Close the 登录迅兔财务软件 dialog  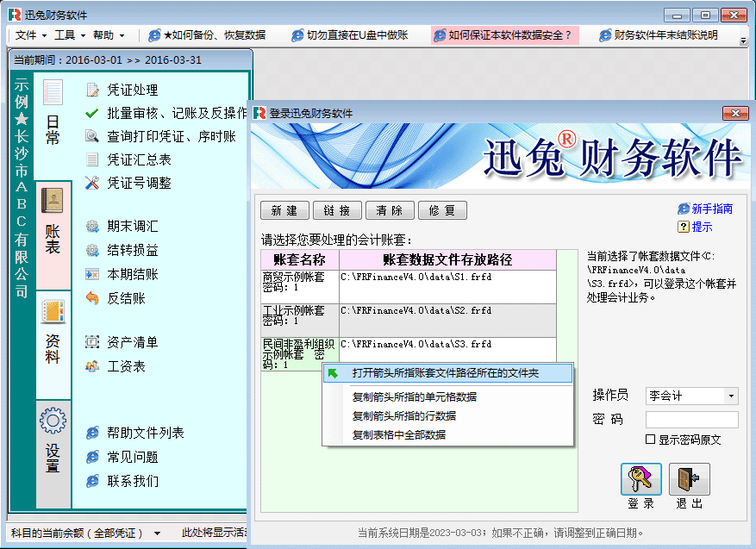tap(734, 113)
